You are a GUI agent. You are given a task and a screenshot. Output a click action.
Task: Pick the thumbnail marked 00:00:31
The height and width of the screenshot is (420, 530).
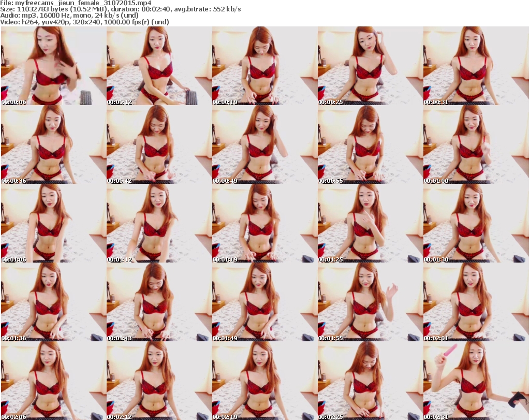tap(476, 66)
